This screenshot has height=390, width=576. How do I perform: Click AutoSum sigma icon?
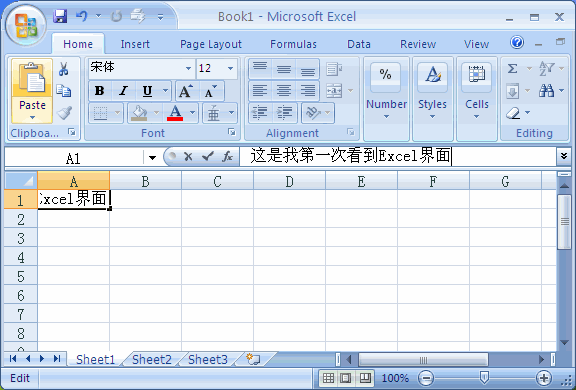coord(512,69)
